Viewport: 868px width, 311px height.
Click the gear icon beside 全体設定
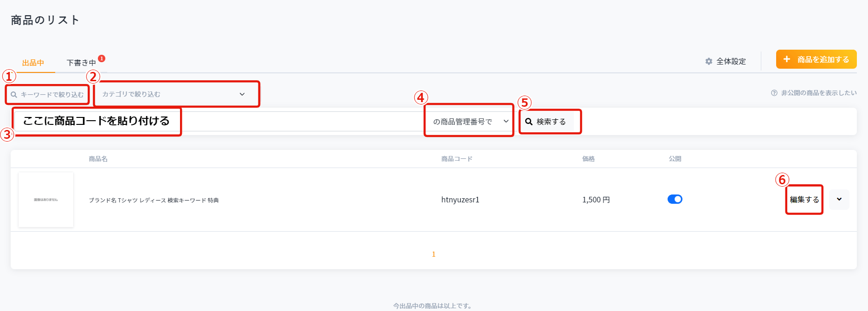pyautogui.click(x=708, y=61)
